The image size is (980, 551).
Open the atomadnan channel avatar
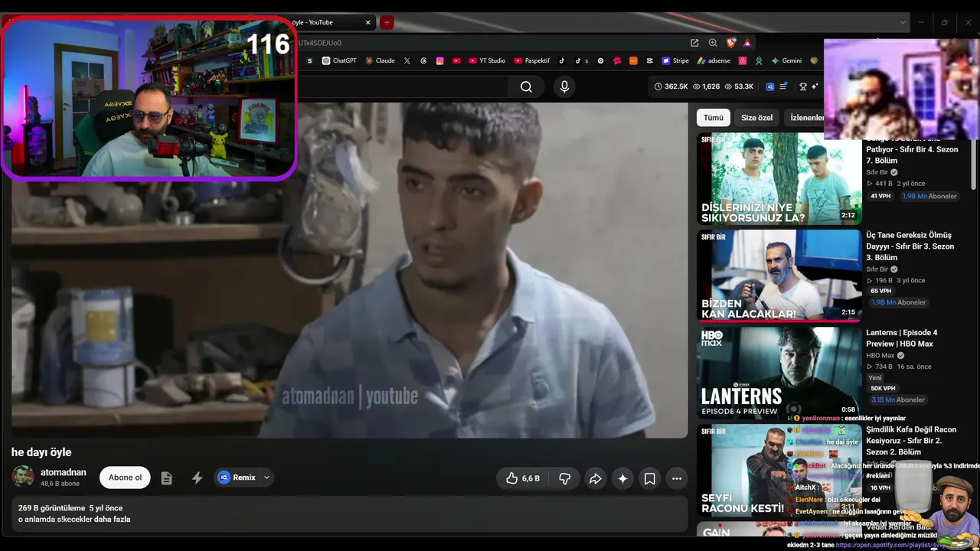[23, 477]
